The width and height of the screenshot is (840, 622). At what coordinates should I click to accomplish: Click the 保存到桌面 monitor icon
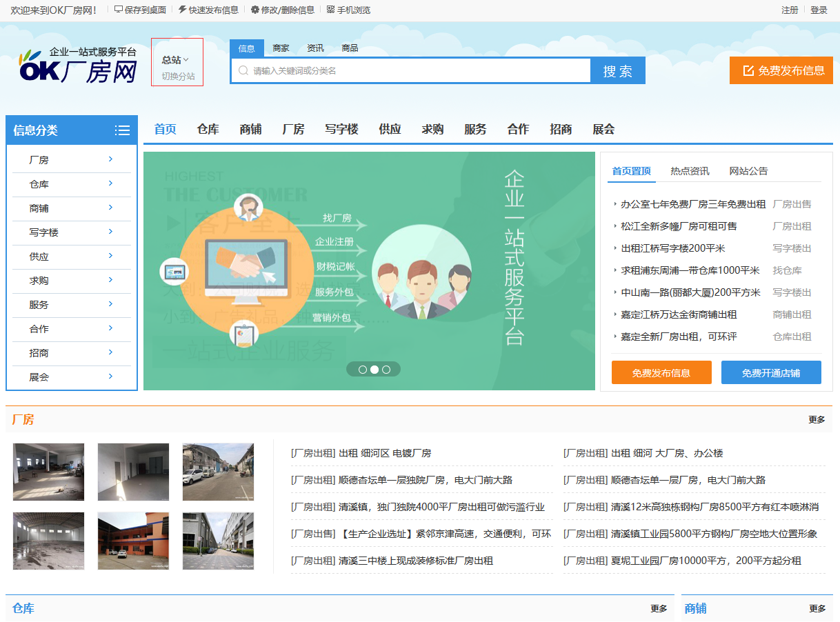click(x=119, y=10)
